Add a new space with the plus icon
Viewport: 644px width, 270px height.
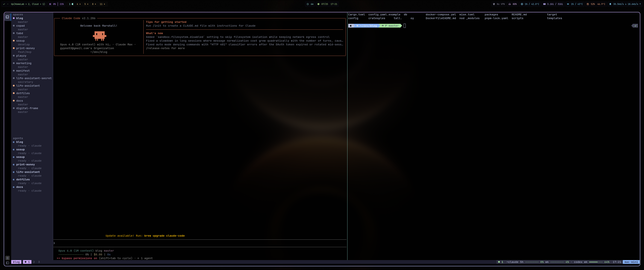[7, 258]
